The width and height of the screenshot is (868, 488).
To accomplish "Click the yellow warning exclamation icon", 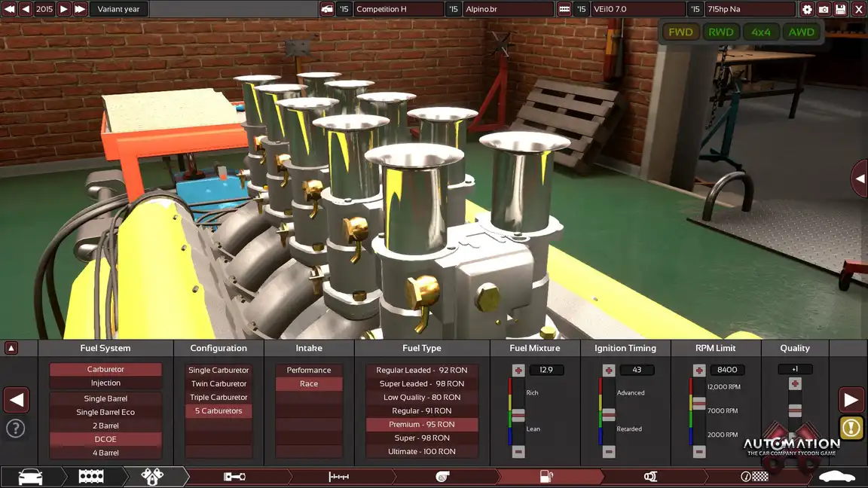I will [851, 428].
